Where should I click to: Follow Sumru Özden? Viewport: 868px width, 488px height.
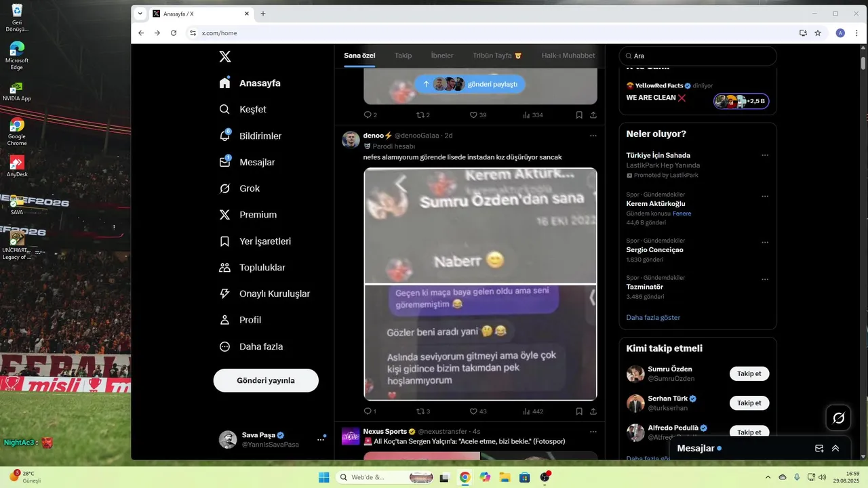[x=749, y=373]
